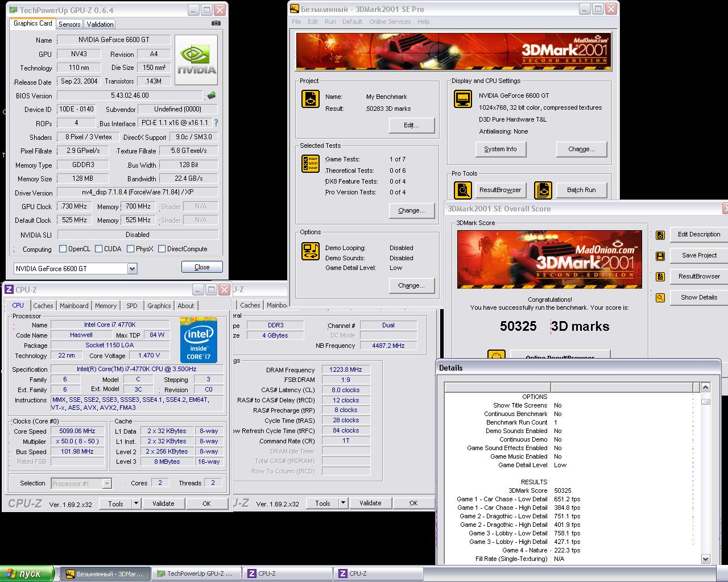
Task: Click the floppy icon beside Save Project
Action: (660, 256)
